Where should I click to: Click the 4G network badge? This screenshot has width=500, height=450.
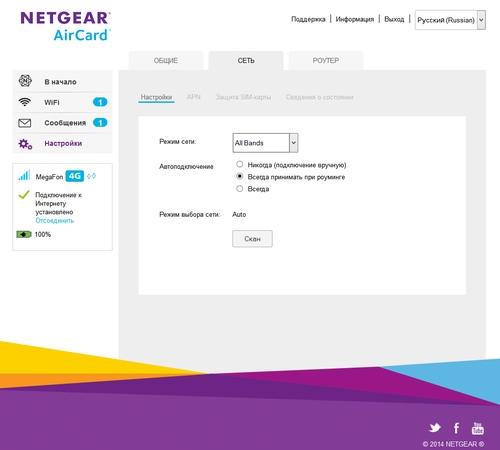coord(75,176)
